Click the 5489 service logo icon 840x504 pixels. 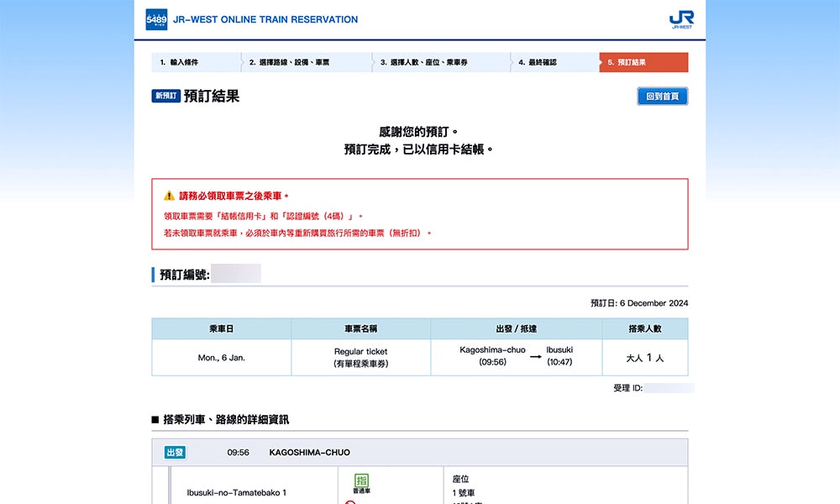tap(156, 19)
